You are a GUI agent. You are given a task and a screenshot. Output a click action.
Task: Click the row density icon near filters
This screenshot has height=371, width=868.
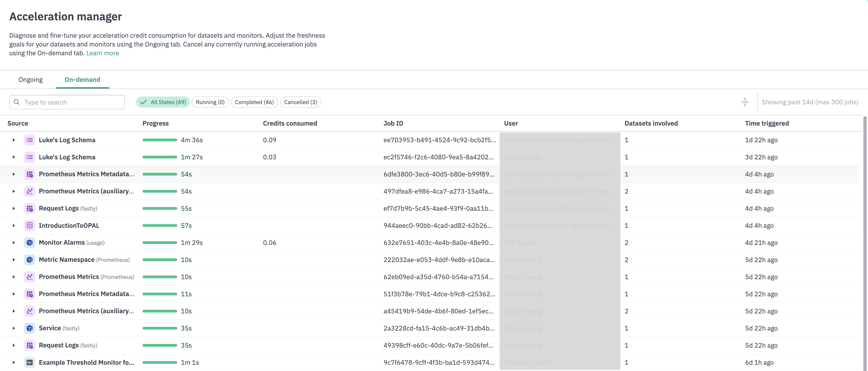pos(745,102)
